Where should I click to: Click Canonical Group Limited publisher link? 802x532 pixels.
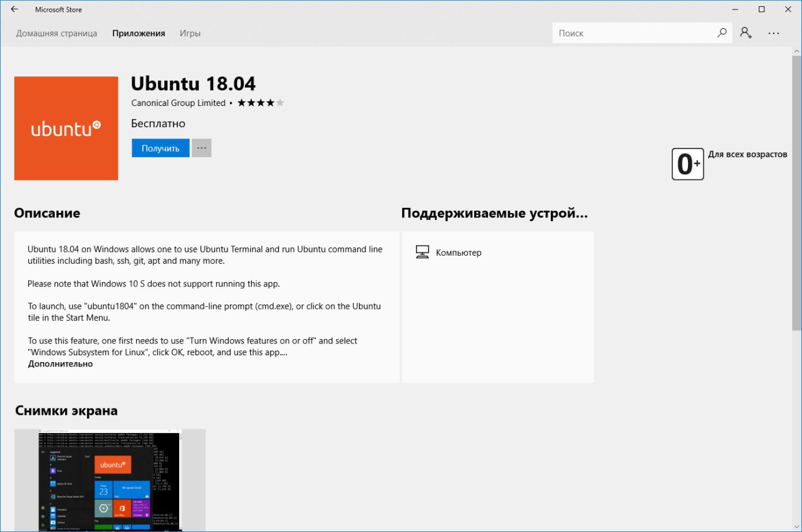tap(179, 103)
